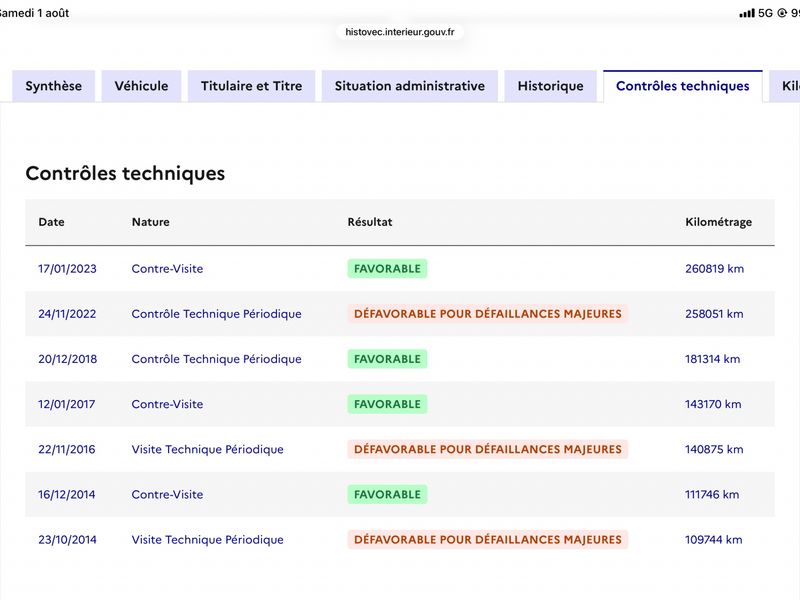Select the date 20/12/2018
800x600 pixels.
(67, 359)
